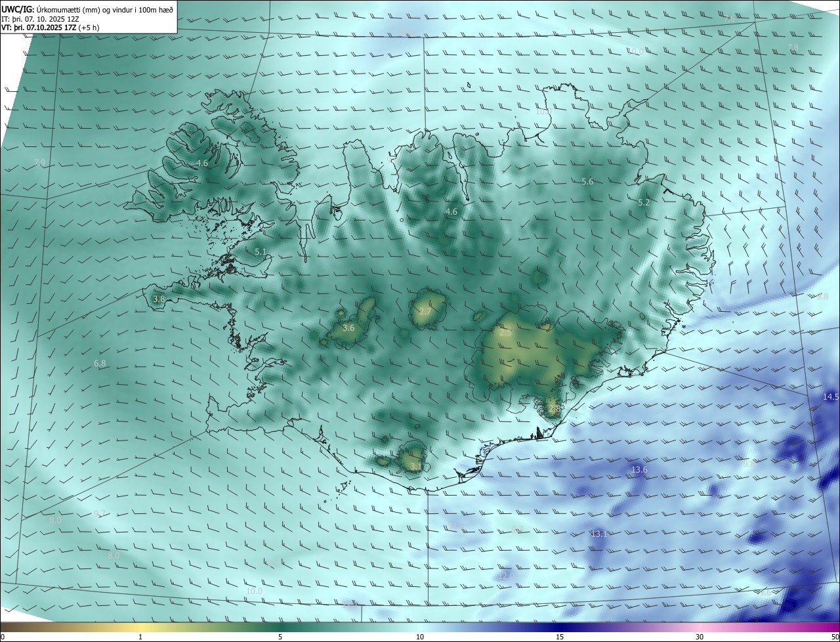Image resolution: width=840 pixels, height=642 pixels.
Task: Click the 5 tick on the color scale
Action: pos(280,637)
